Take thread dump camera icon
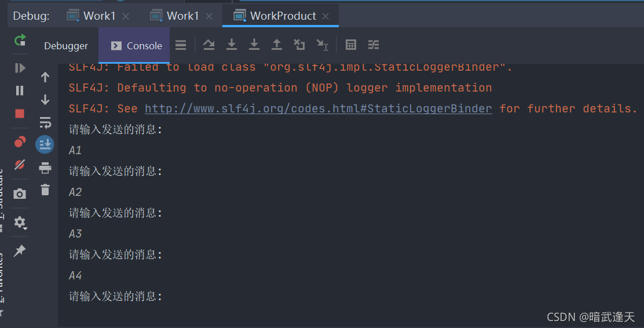 20,194
